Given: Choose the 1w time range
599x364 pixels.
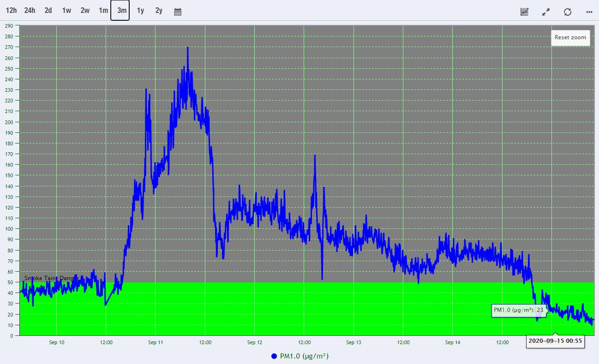Looking at the screenshot, I should pyautogui.click(x=66, y=11).
